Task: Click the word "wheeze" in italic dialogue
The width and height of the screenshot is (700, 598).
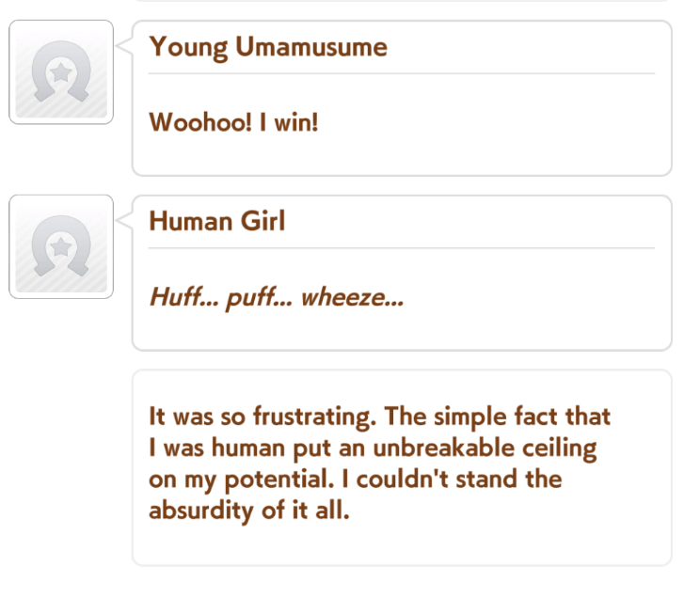Action: click(352, 297)
